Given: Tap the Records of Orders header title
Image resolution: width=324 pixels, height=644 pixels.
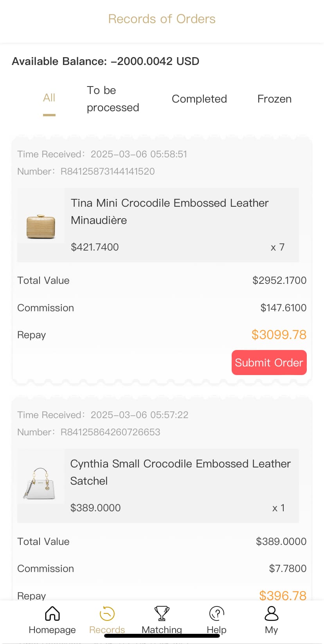Looking at the screenshot, I should click(162, 19).
